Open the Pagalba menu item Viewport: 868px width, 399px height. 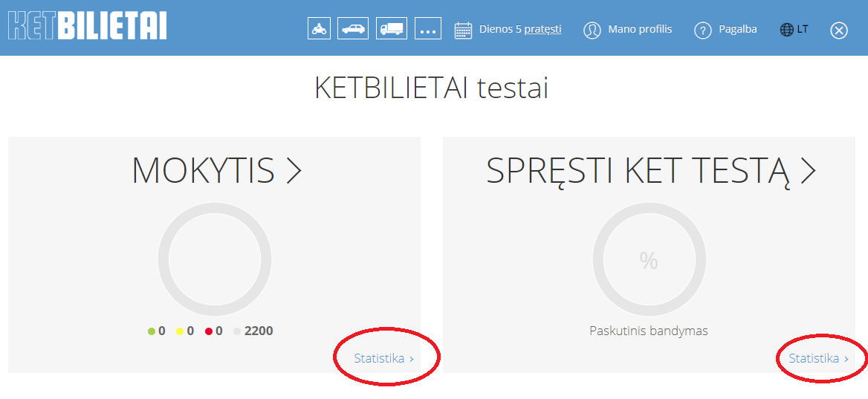[737, 29]
